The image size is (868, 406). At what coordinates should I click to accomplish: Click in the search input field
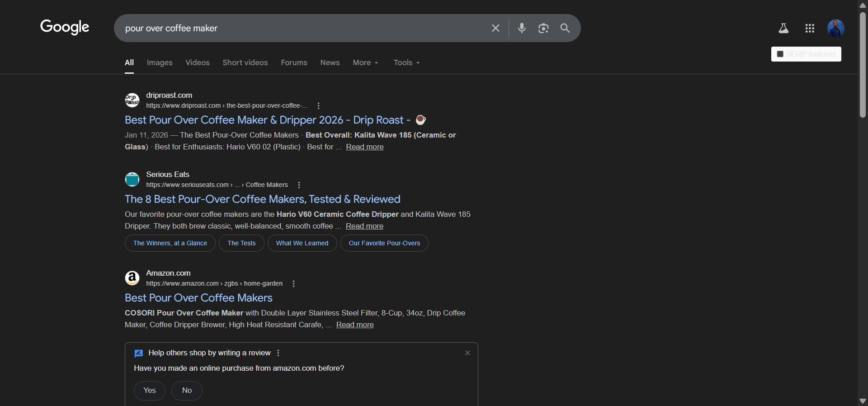pos(303,28)
